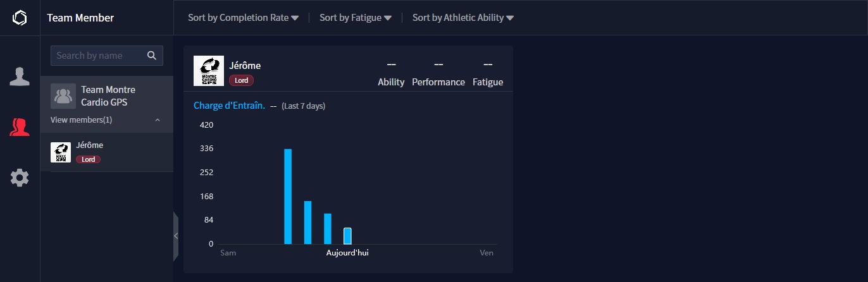Collapse the View members list chevron
Image resolution: width=868 pixels, height=282 pixels.
click(158, 120)
